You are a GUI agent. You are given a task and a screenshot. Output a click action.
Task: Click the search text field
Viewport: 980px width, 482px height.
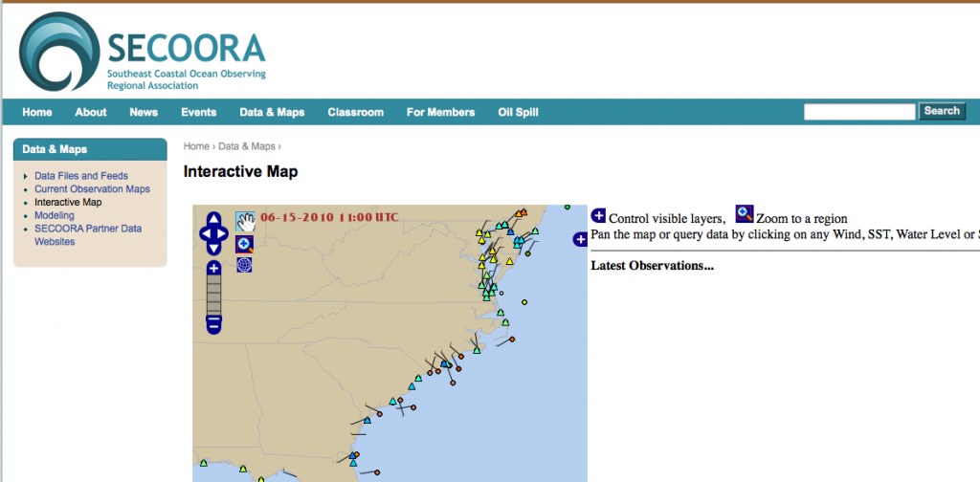point(859,112)
